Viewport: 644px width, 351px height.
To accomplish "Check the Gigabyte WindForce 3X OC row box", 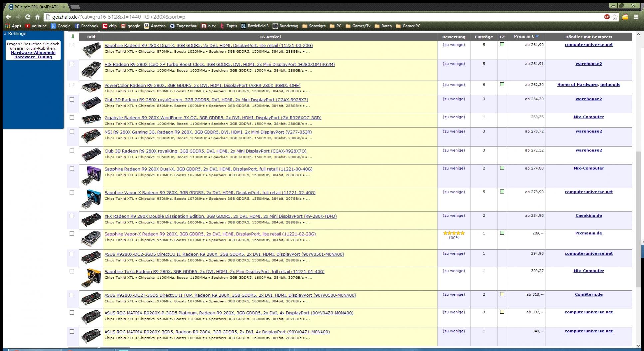I will tap(72, 118).
